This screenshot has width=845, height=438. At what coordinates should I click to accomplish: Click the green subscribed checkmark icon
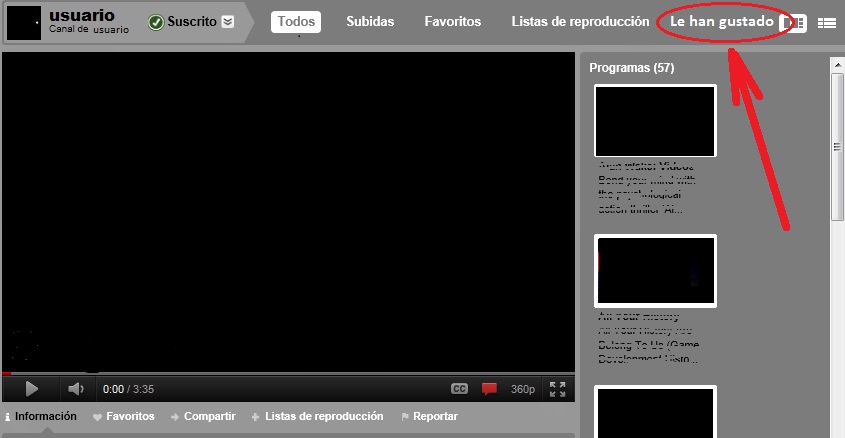tap(156, 22)
